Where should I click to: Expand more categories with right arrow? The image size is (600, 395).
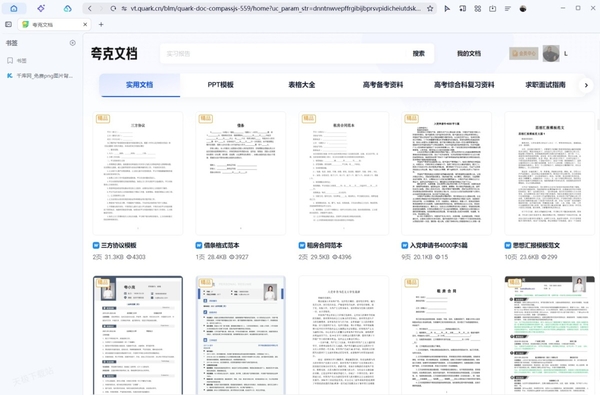586,85
